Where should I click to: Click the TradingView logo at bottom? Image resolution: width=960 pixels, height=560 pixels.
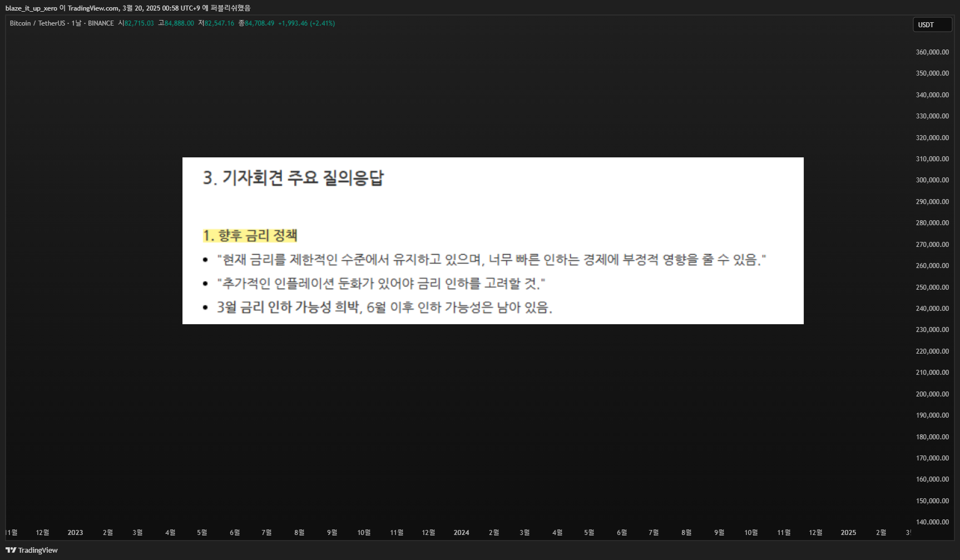(x=32, y=550)
